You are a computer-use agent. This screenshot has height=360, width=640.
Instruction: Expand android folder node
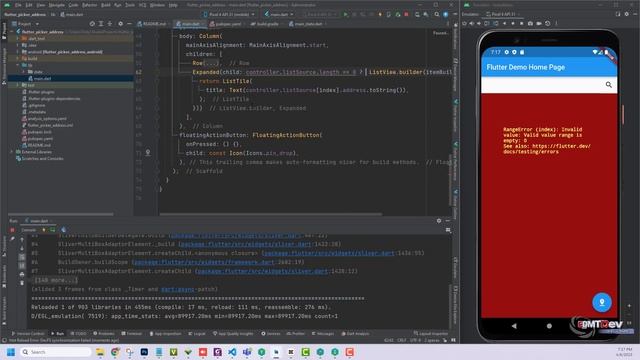click(x=18, y=52)
